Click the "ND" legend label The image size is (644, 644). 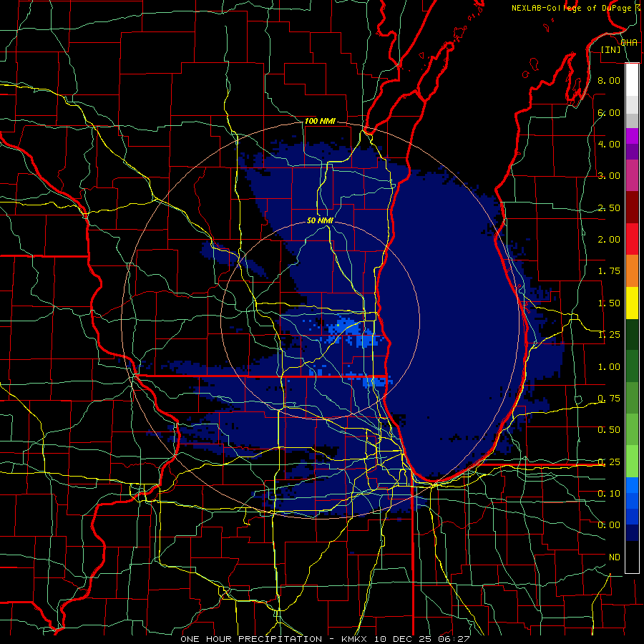point(615,557)
